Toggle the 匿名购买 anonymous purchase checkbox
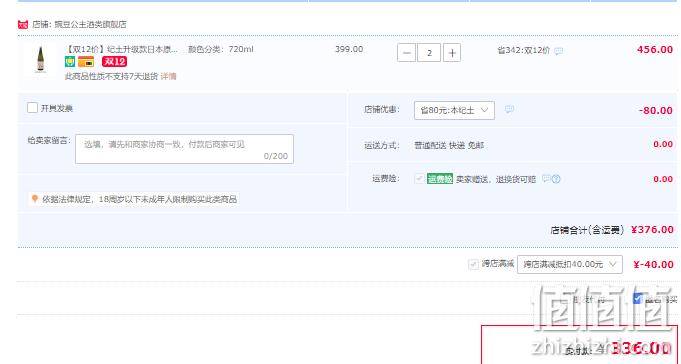 point(638,299)
